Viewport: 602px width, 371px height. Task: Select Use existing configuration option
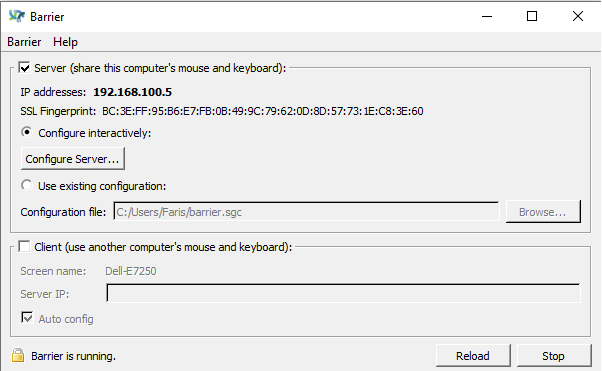(x=26, y=186)
